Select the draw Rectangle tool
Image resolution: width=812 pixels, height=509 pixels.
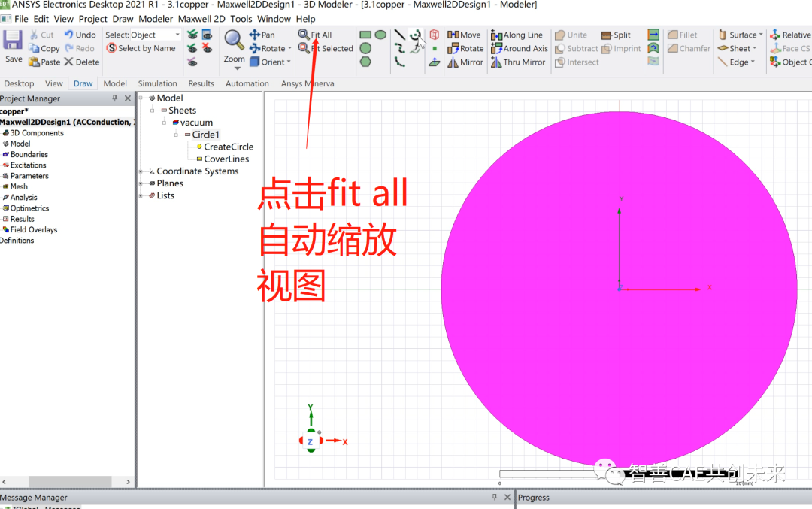click(366, 34)
